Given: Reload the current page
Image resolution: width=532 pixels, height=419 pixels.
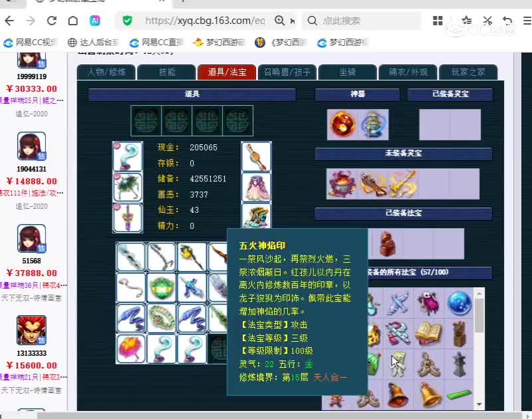Looking at the screenshot, I should tap(52, 21).
